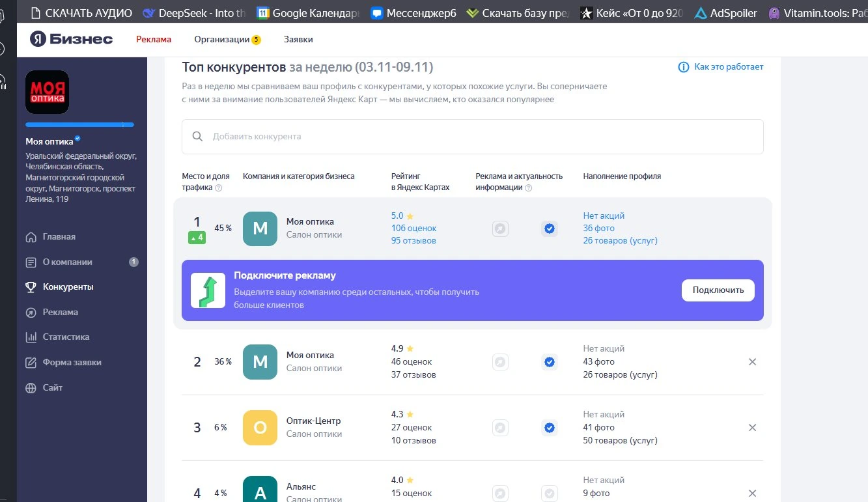Click the verified checkmark icon in the 36 % row
Screen dimensions: 868x502
coord(550,362)
